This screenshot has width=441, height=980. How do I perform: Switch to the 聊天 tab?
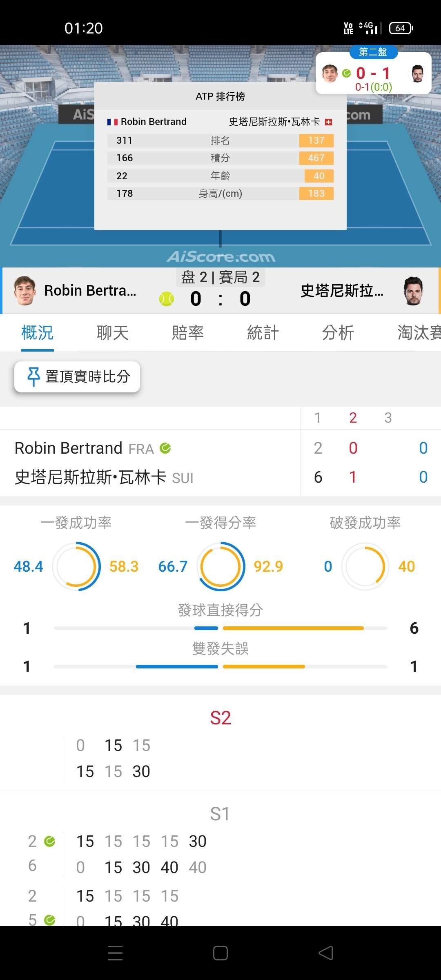pyautogui.click(x=113, y=333)
